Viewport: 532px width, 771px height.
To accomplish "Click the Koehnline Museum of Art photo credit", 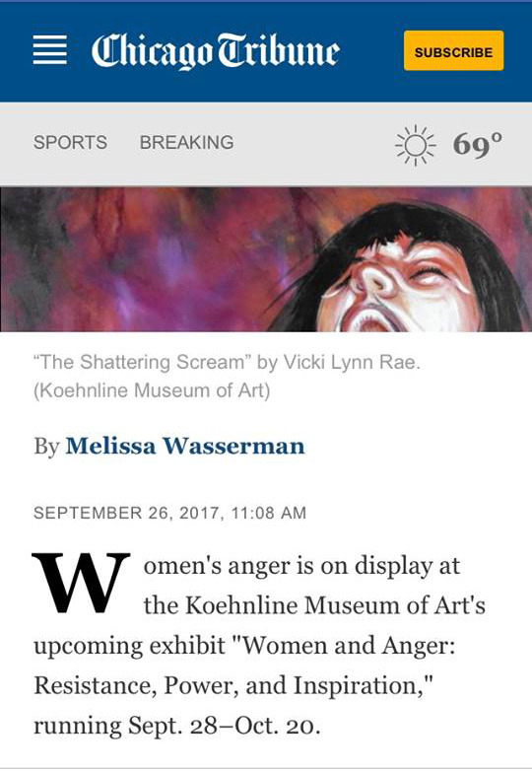I will pos(152,390).
